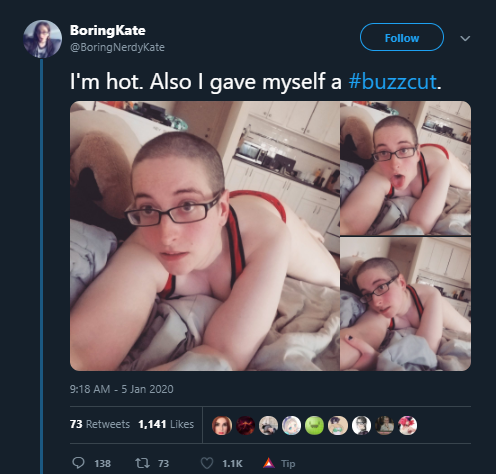The image size is (496, 474).
Task: Open the bottom right photo
Action: (406, 304)
